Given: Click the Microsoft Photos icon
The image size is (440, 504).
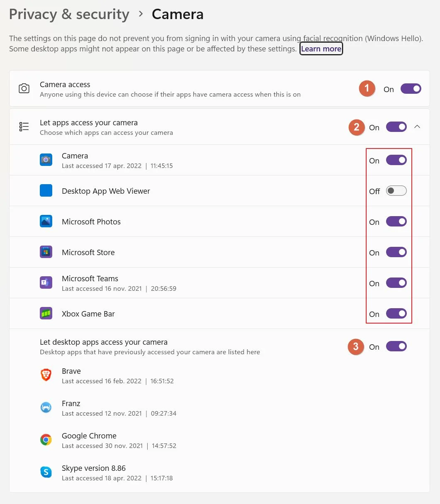Looking at the screenshot, I should pos(46,222).
